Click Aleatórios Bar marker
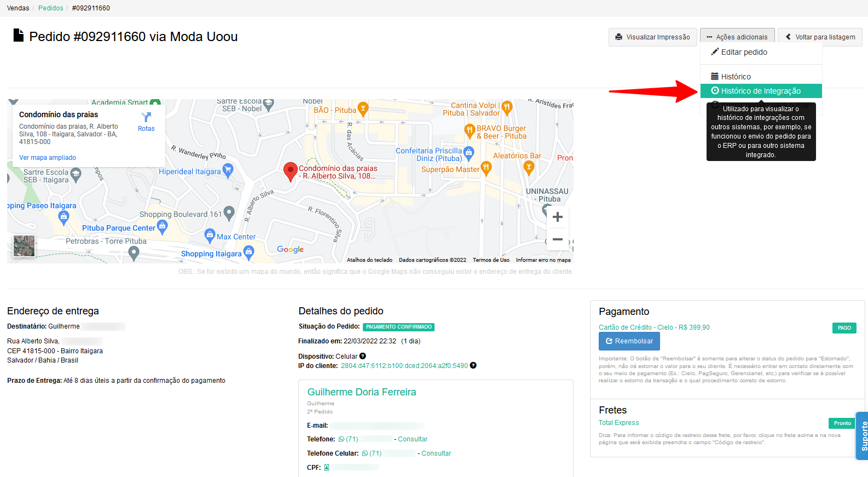The height and width of the screenshot is (477, 868). point(529,168)
